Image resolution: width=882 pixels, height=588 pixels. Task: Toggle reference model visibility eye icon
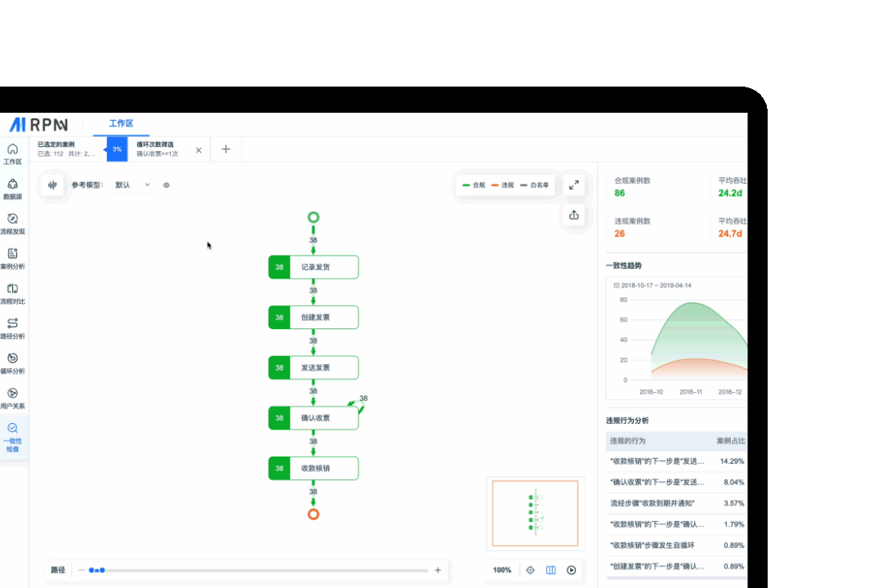(167, 185)
